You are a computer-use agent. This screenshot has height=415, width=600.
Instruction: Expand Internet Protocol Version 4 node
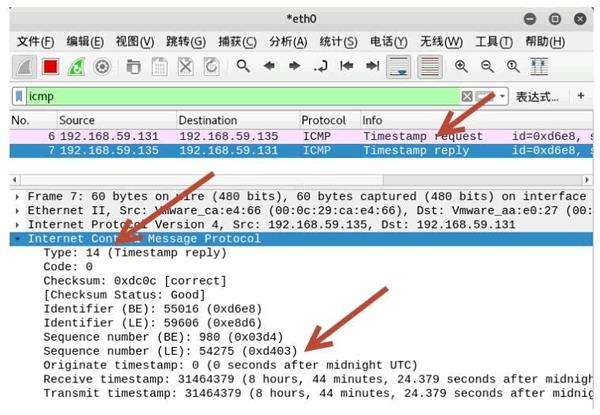(17, 225)
